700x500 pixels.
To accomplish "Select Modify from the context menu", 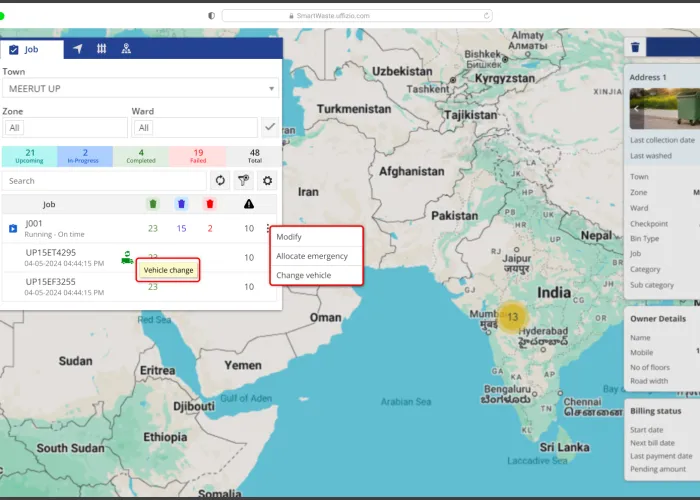I will (289, 237).
